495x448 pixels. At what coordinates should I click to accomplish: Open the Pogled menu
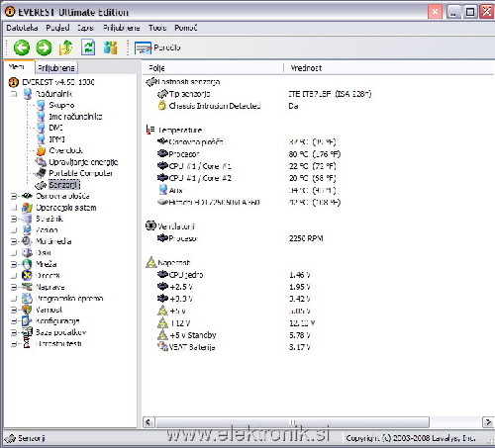coord(57,28)
